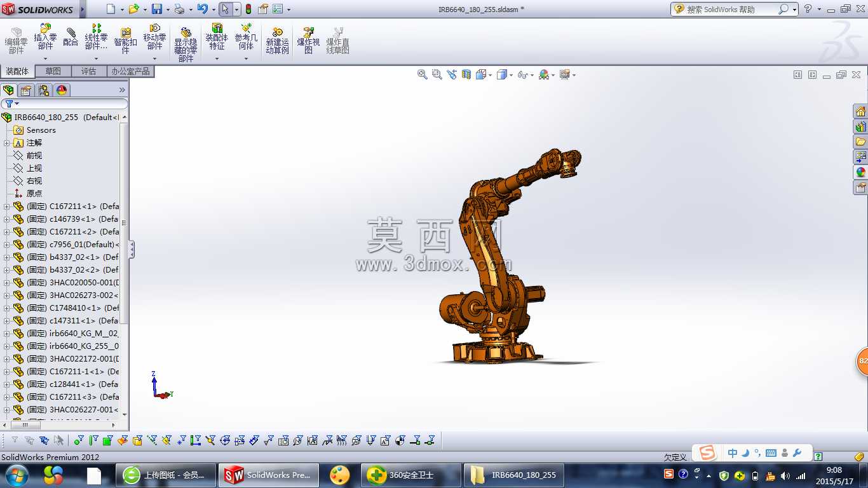Open 360安全卫士 from the taskbar

tap(411, 475)
